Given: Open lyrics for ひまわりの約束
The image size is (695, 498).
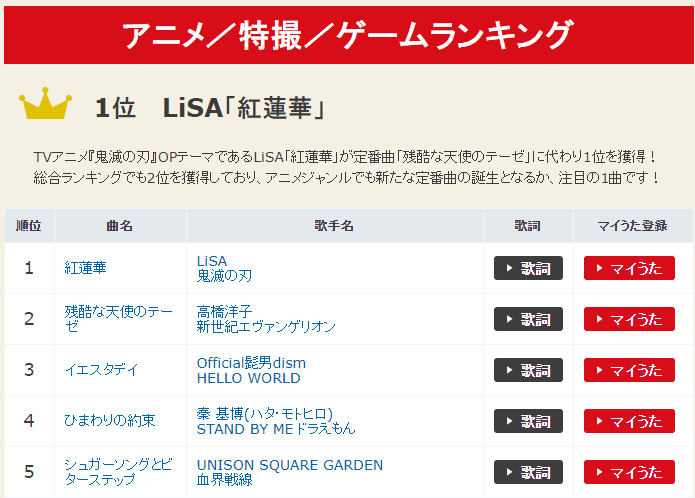Looking at the screenshot, I should click(x=528, y=421).
